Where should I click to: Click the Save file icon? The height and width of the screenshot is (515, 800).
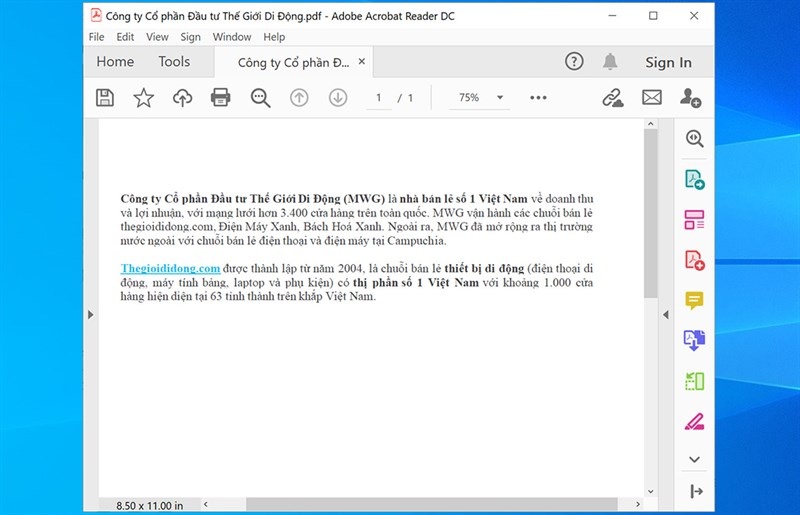105,97
